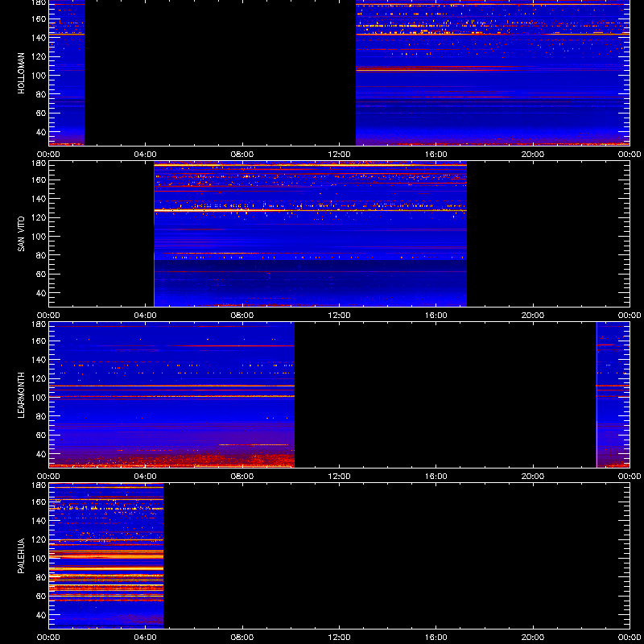Image resolution: width=644 pixels, height=644 pixels.
Task: Click 20:00 time label under Palehua plot
Action: pos(533,638)
